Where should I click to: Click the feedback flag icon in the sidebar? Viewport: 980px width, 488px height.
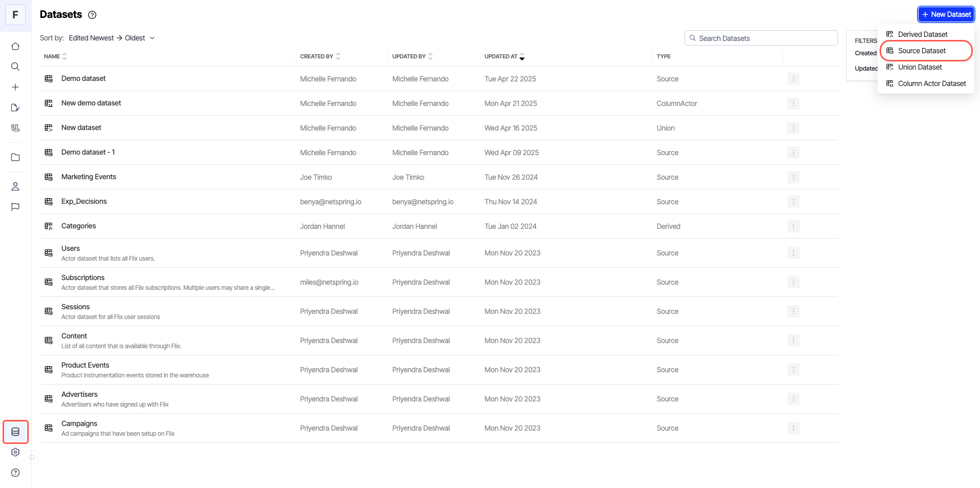click(15, 206)
